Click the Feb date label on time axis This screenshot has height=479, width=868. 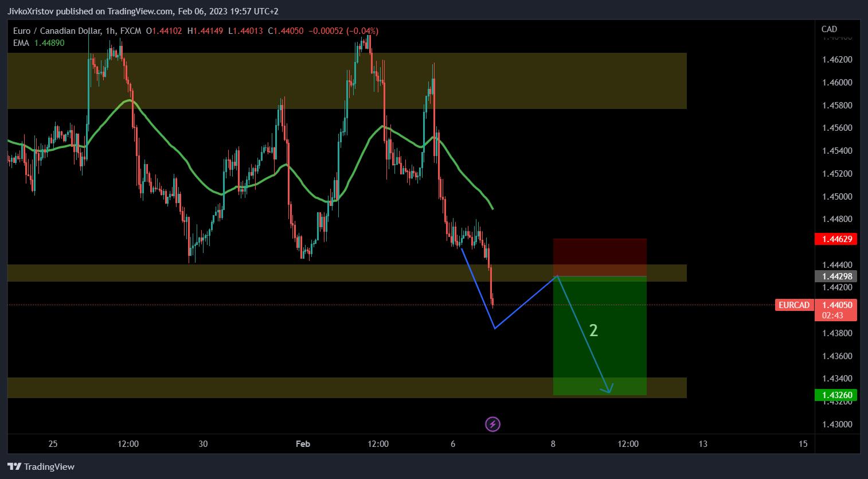(303, 444)
